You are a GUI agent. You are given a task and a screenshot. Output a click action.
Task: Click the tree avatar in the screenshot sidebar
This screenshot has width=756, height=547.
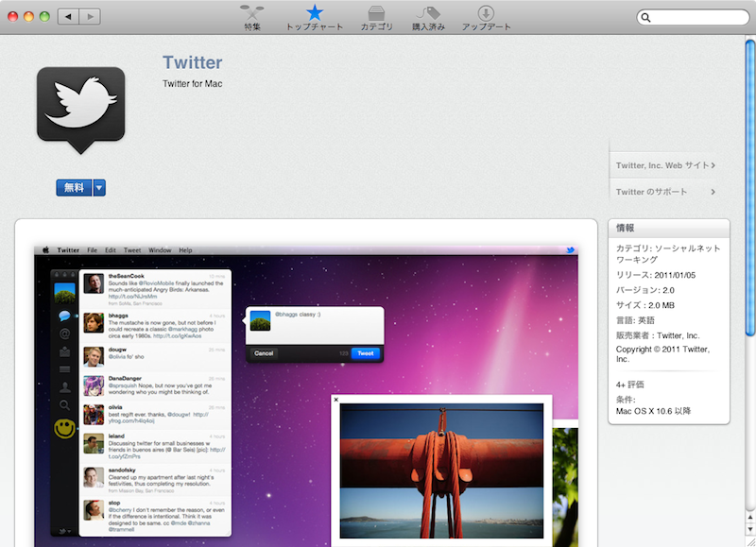pyautogui.click(x=64, y=293)
